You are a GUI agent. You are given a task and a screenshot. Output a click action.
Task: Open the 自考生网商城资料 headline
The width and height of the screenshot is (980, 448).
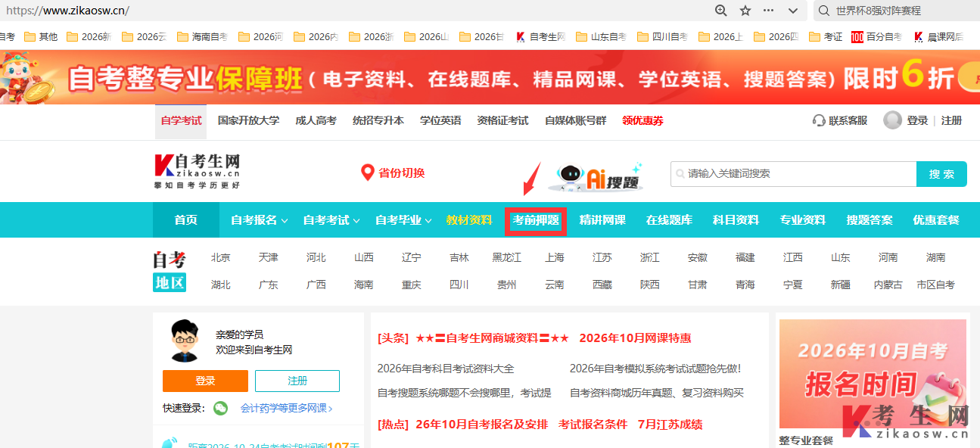click(x=492, y=338)
